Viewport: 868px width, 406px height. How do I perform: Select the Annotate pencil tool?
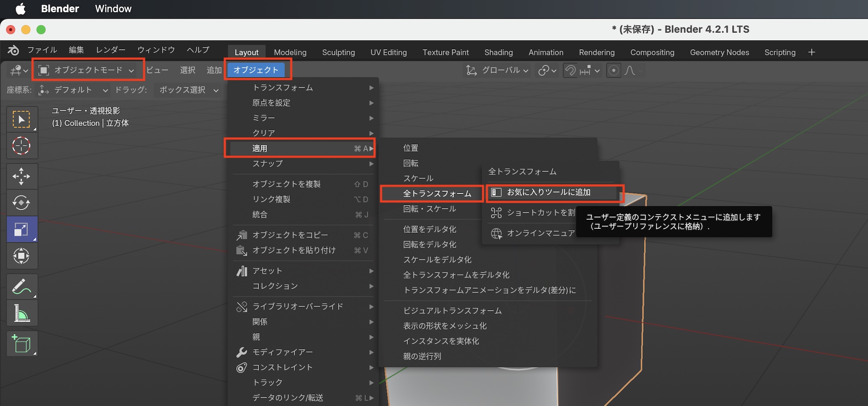[21, 287]
